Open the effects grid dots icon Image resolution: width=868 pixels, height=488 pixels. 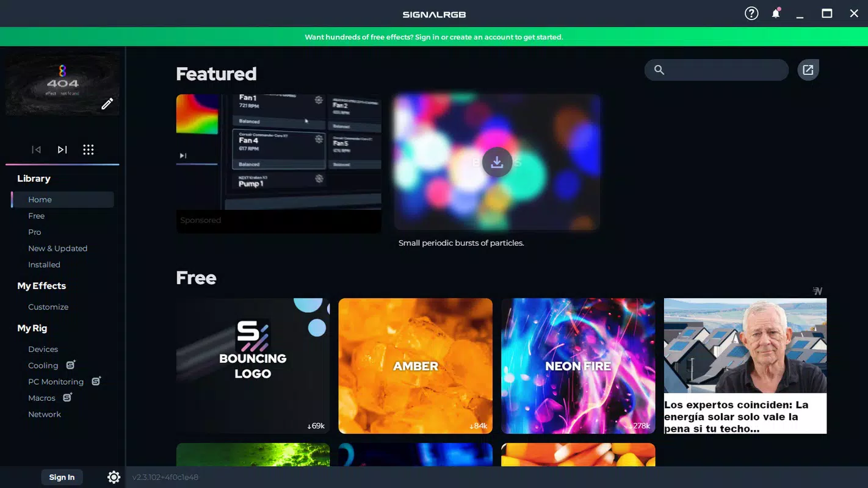89,149
